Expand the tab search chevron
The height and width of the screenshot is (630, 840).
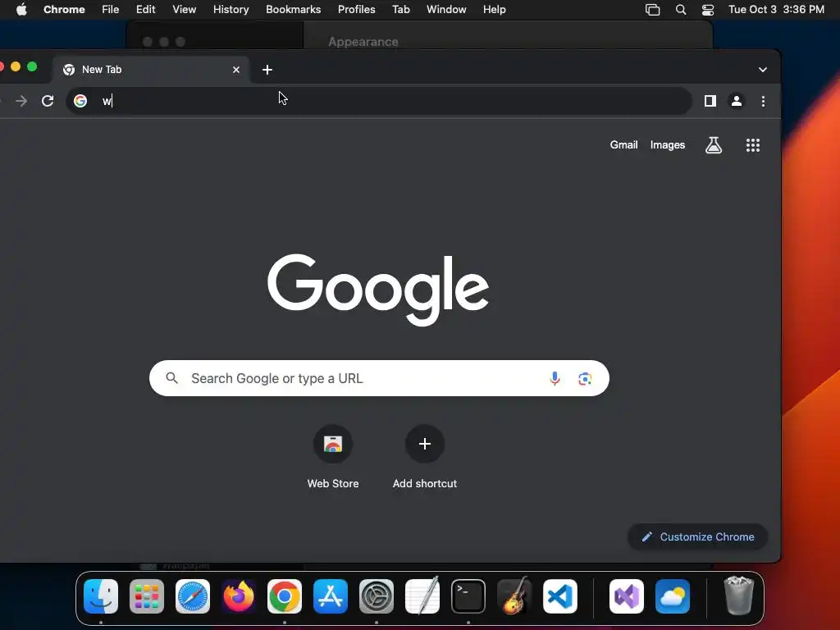[x=763, y=70]
